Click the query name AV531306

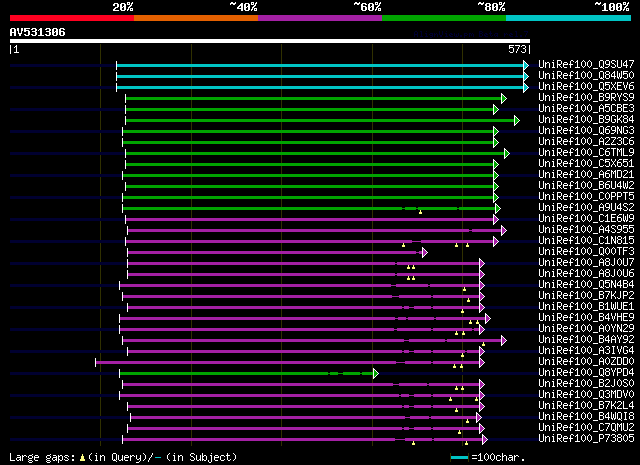click(x=38, y=32)
